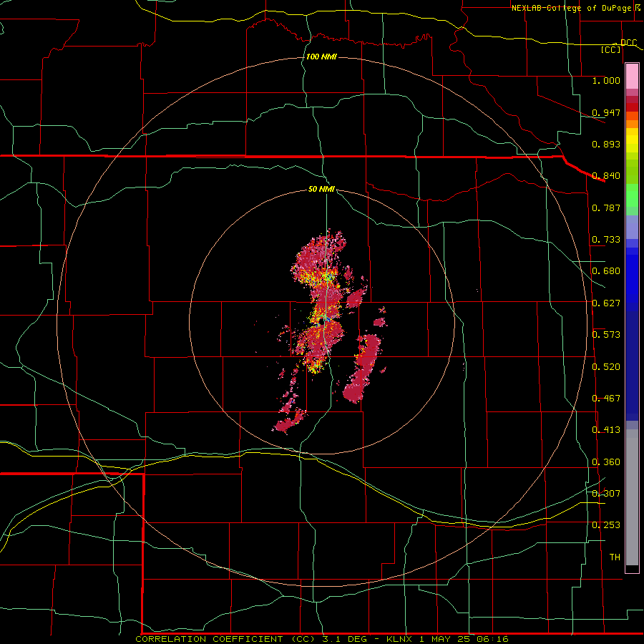Pick the bright green color bar segment

[632, 195]
